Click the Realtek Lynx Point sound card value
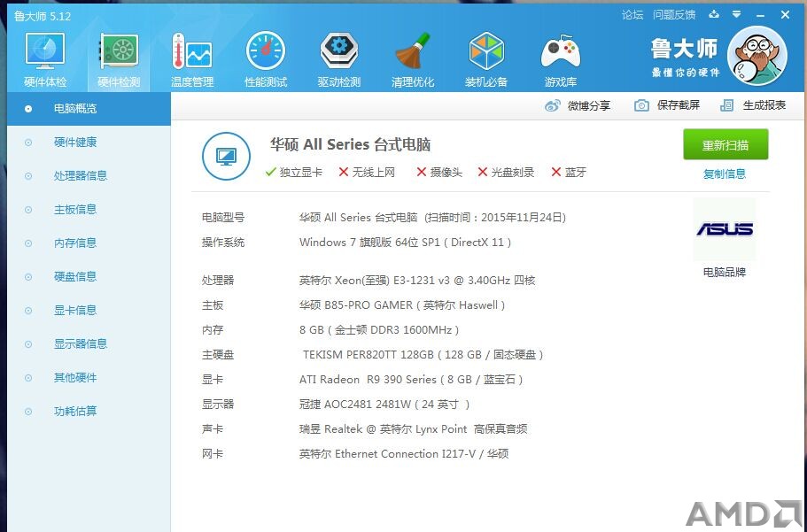807x532 pixels. (414, 429)
